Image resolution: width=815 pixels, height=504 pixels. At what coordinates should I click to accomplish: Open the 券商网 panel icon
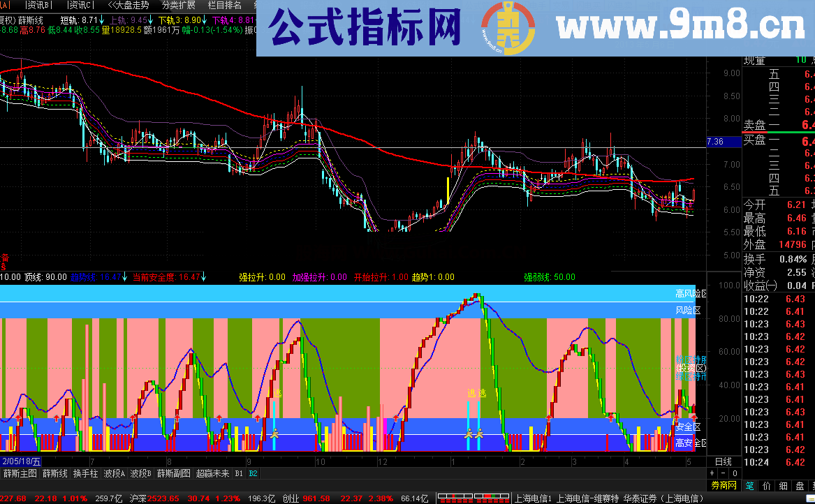coord(724,485)
